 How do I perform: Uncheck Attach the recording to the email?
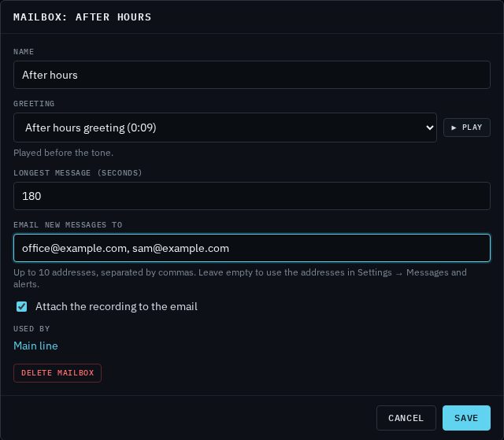tap(22, 306)
